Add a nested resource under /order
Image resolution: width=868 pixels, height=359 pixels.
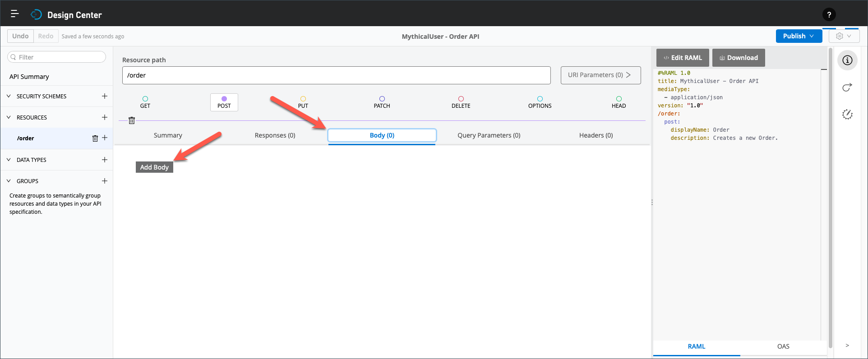pyautogui.click(x=105, y=138)
